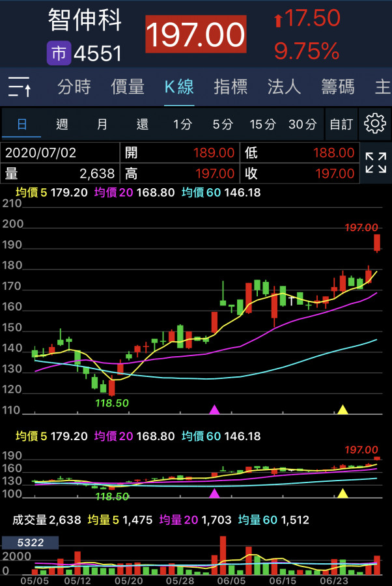
Task: Choose the 30分 interval
Action: pos(302,124)
